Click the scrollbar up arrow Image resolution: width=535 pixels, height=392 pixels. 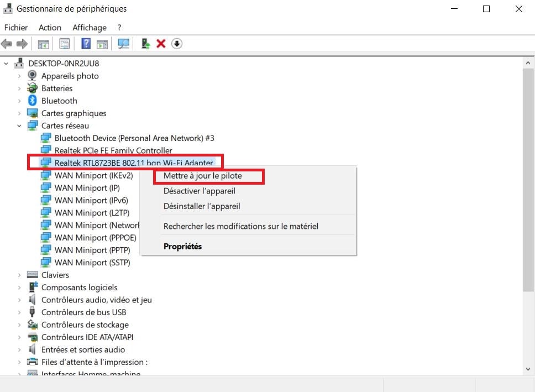click(x=528, y=63)
